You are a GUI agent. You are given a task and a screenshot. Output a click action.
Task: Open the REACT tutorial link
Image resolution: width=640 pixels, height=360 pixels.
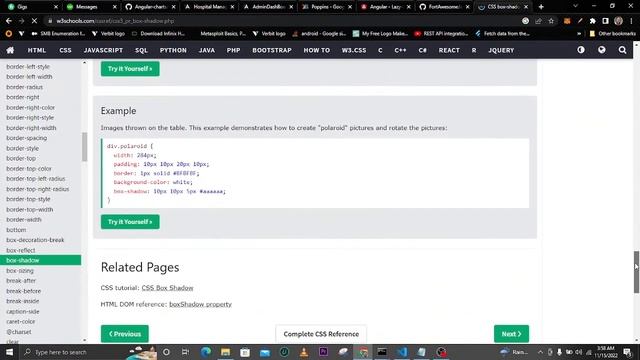[449, 50]
